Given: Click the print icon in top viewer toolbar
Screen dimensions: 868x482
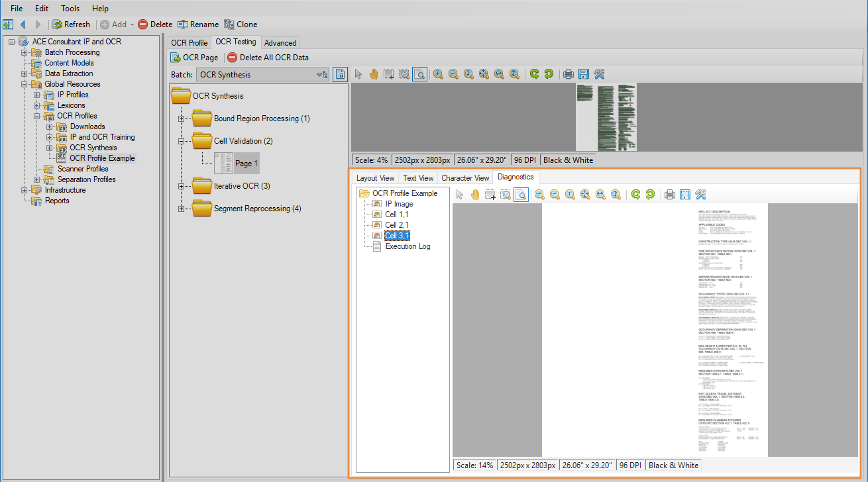Looking at the screenshot, I should tap(568, 74).
